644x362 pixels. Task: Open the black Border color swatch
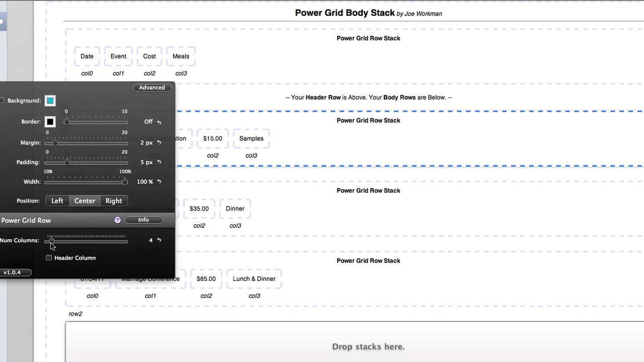point(50,122)
